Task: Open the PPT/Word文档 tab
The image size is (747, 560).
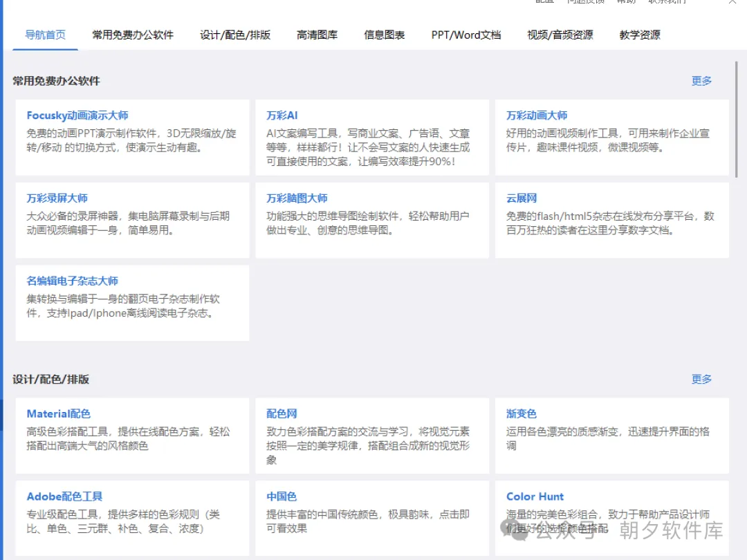Action: [465, 35]
